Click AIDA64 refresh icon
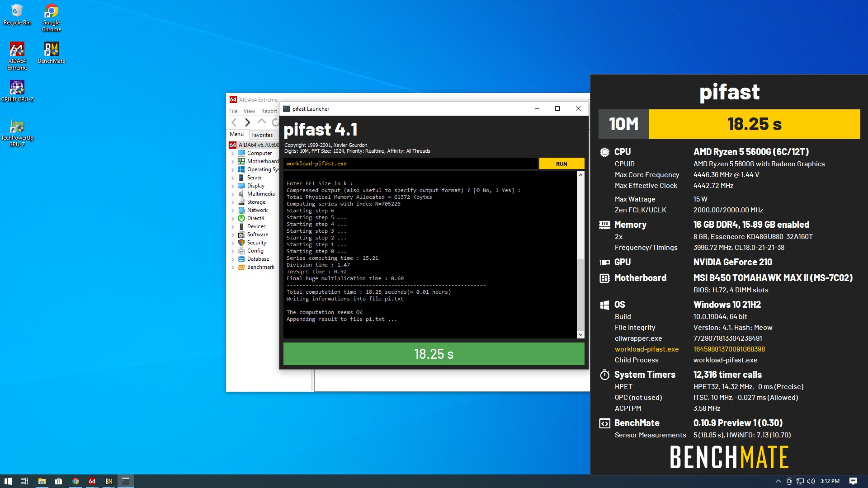Image resolution: width=868 pixels, height=488 pixels. pyautogui.click(x=275, y=122)
